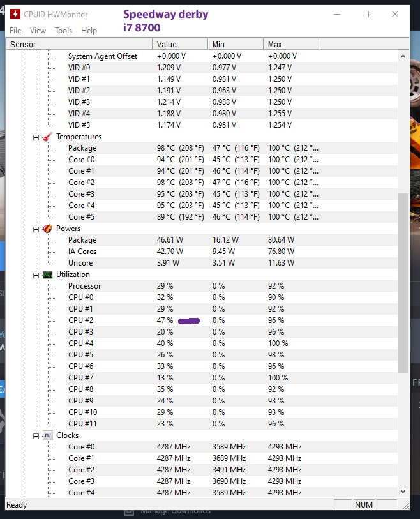Click the Max column header
The image size is (420, 519).
coord(290,45)
